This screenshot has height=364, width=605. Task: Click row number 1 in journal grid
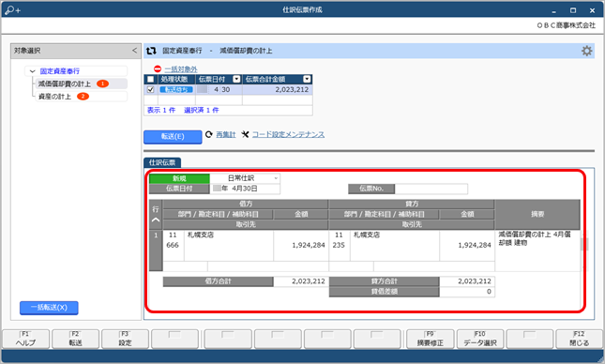(x=156, y=235)
